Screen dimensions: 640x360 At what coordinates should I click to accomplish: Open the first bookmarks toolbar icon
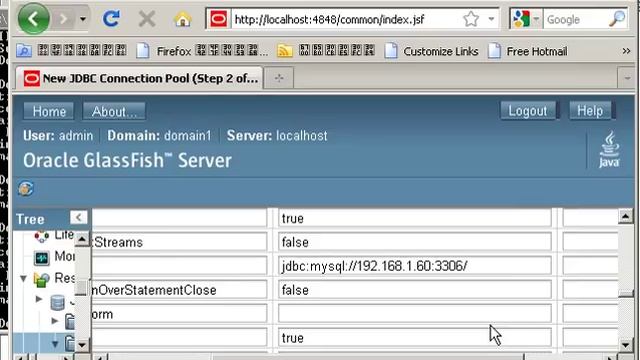(x=24, y=51)
